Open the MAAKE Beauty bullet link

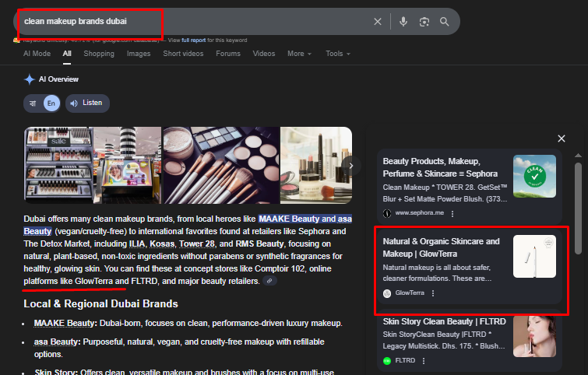point(64,324)
